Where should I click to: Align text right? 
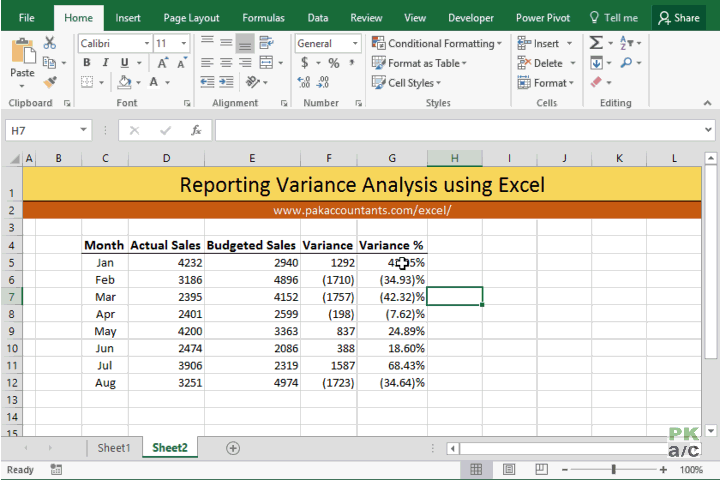245,62
